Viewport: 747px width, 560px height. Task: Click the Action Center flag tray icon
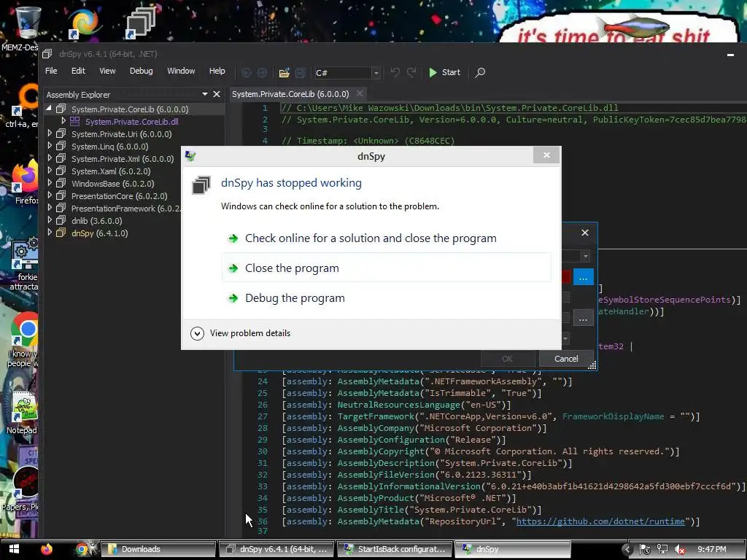pyautogui.click(x=645, y=550)
